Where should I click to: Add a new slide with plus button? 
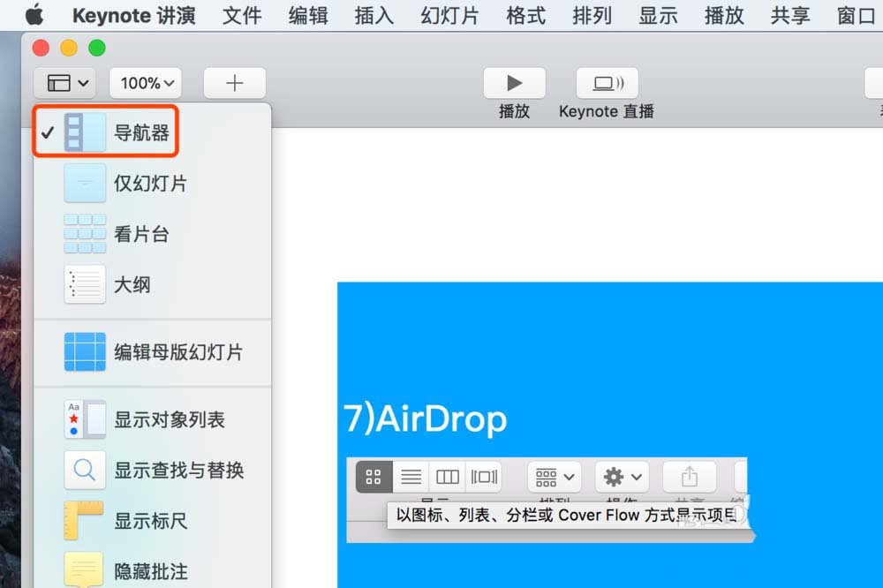(234, 83)
